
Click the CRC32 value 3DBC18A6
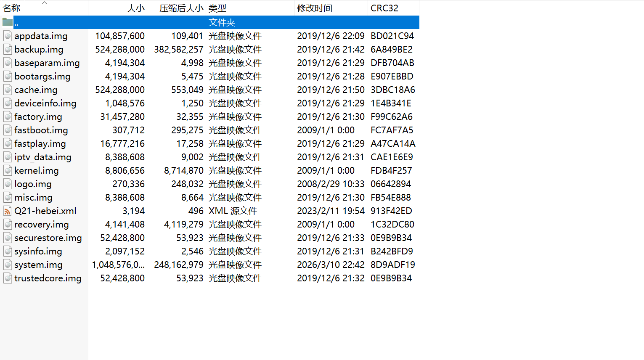point(393,90)
